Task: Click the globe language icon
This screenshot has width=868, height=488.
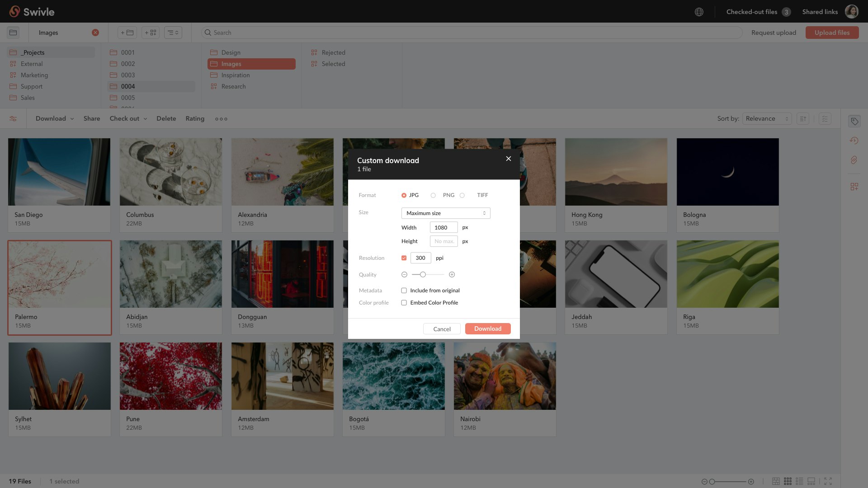Action: 699,12
